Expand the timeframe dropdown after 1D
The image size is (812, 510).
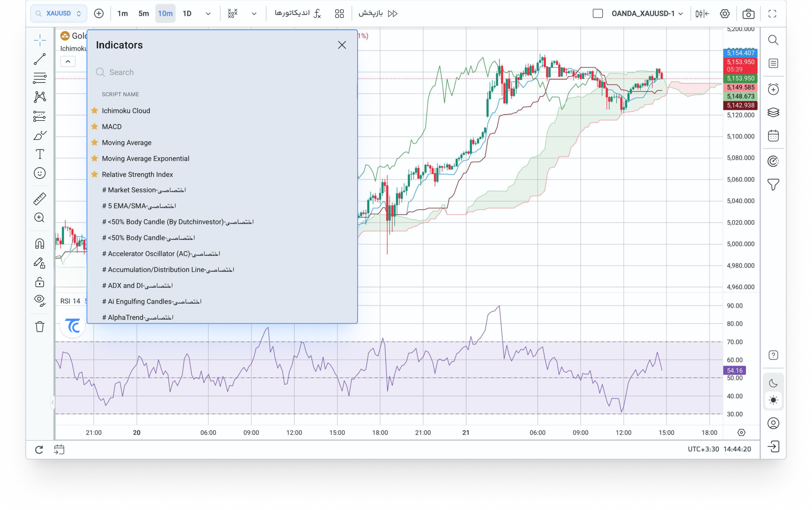(x=208, y=14)
